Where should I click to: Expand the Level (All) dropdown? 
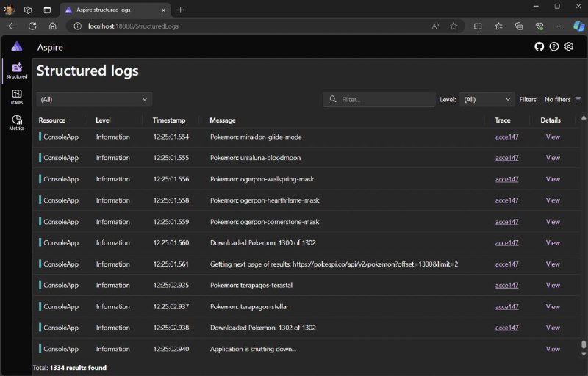point(487,99)
